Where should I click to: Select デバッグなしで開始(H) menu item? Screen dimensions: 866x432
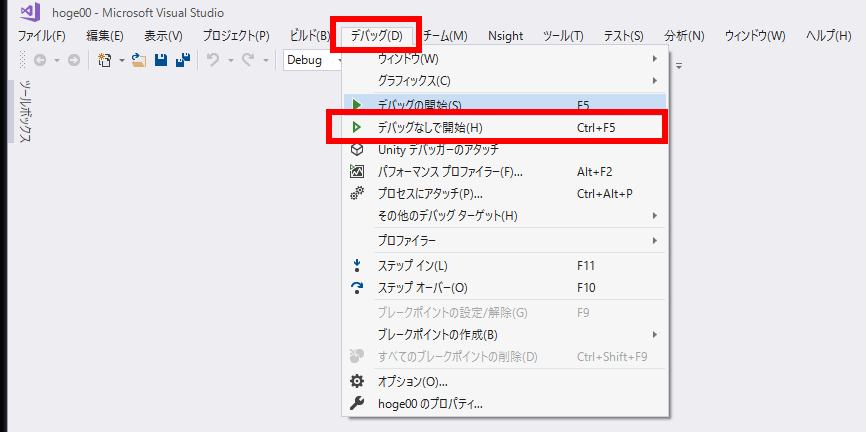coord(505,127)
